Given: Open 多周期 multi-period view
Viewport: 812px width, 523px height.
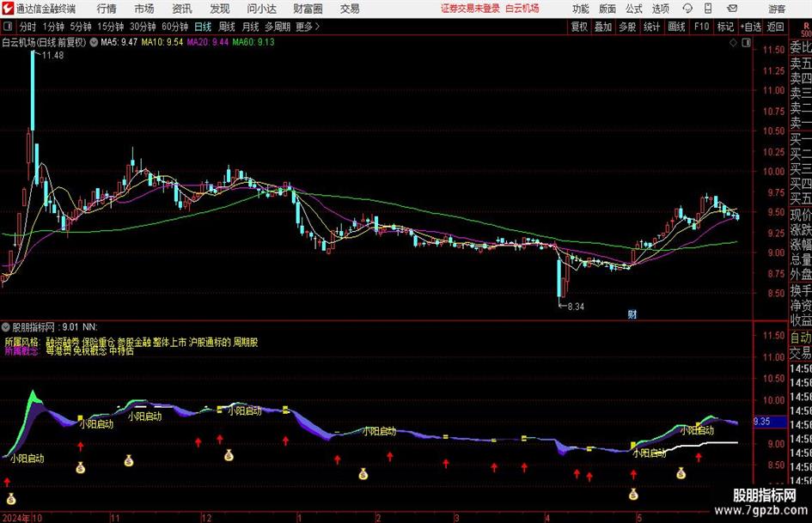Looking at the screenshot, I should pyautogui.click(x=278, y=27).
